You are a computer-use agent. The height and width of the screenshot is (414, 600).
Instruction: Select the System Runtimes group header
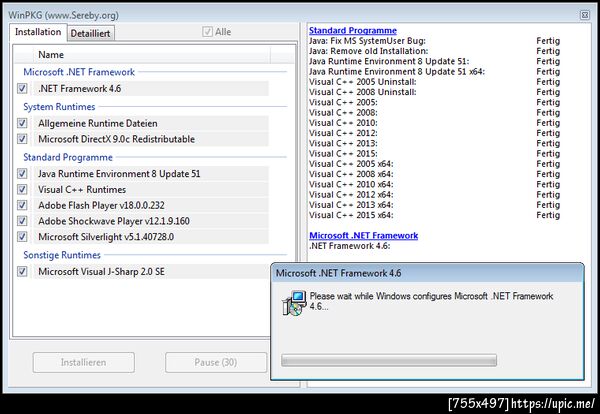click(x=59, y=107)
